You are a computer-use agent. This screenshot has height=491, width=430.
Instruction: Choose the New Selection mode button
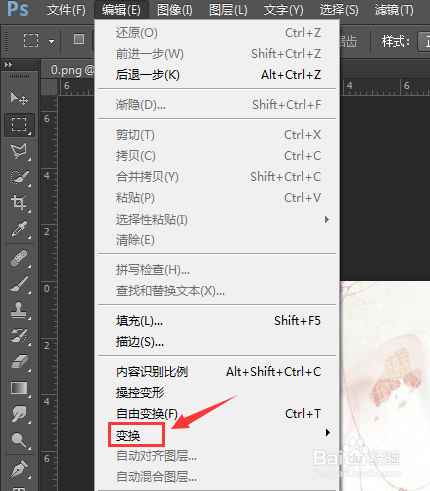79,39
